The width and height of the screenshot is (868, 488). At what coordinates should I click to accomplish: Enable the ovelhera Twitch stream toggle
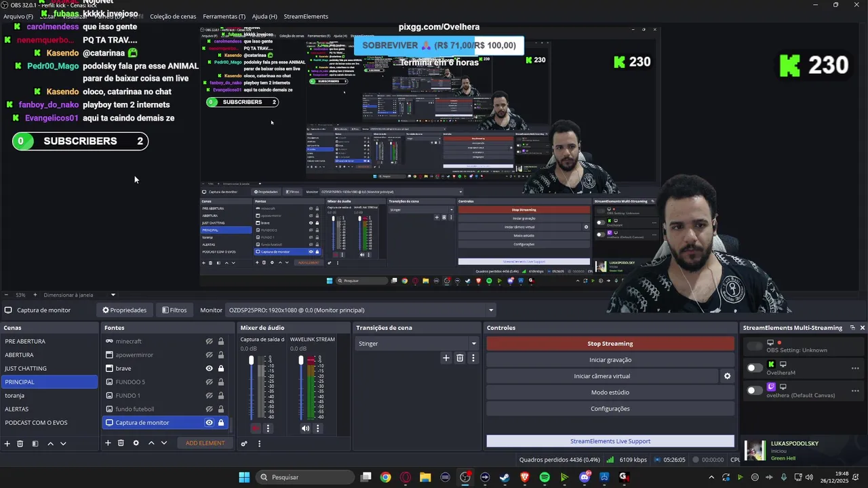pos(755,390)
